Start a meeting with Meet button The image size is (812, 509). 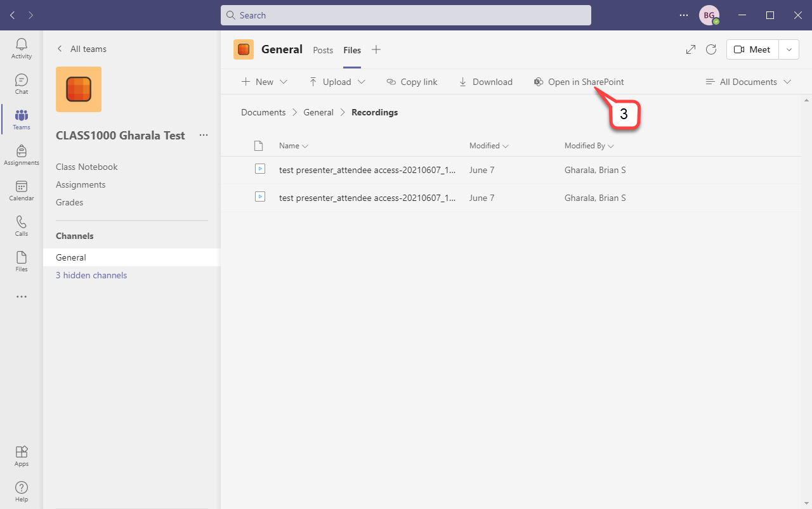click(x=752, y=49)
